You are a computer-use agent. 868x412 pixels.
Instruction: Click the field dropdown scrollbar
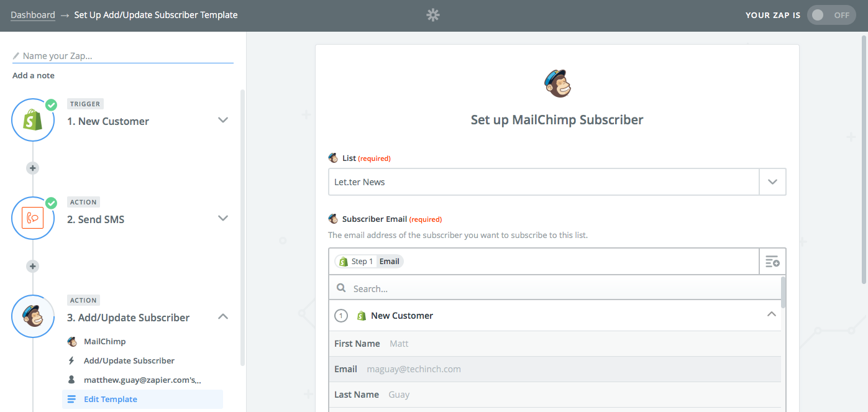click(x=783, y=292)
